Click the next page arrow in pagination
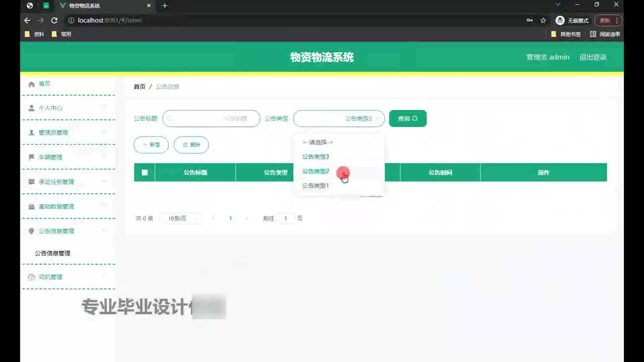644x362 pixels. tap(247, 219)
